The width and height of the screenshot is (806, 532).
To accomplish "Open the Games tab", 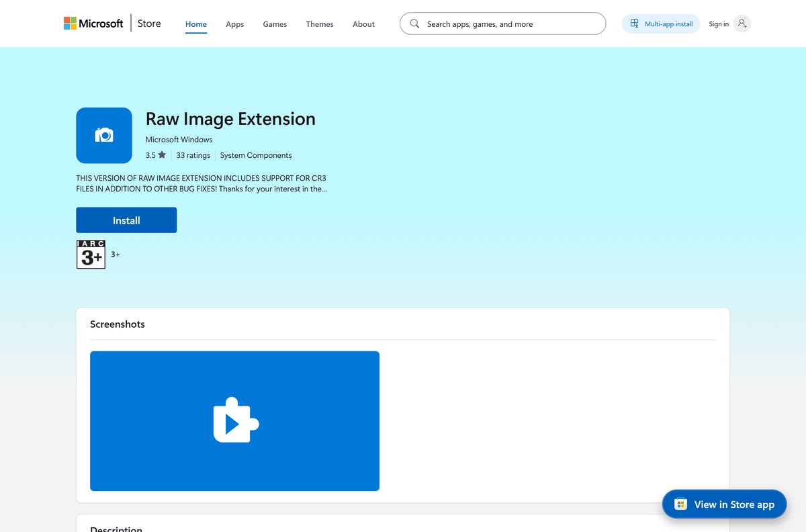I will (275, 24).
